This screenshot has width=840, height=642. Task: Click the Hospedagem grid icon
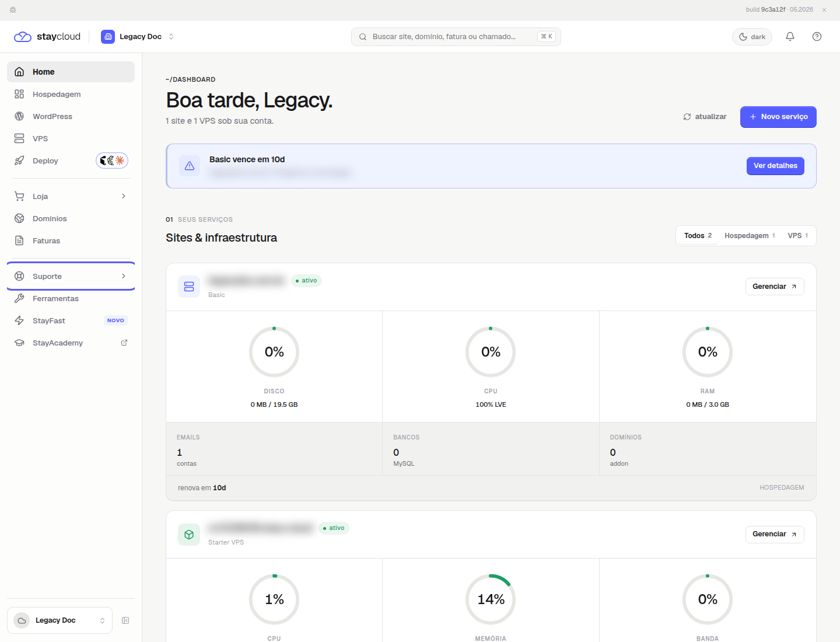pyautogui.click(x=19, y=94)
